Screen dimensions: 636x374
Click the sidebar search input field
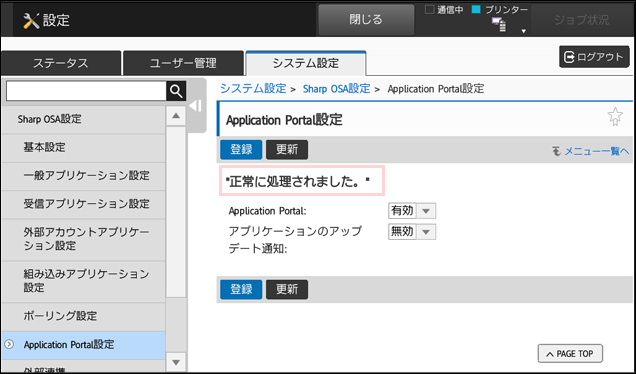point(86,91)
